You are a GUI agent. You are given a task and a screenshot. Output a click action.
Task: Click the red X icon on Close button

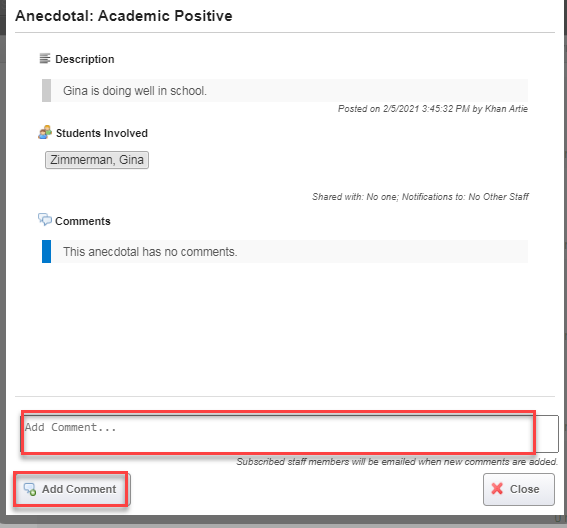(497, 489)
